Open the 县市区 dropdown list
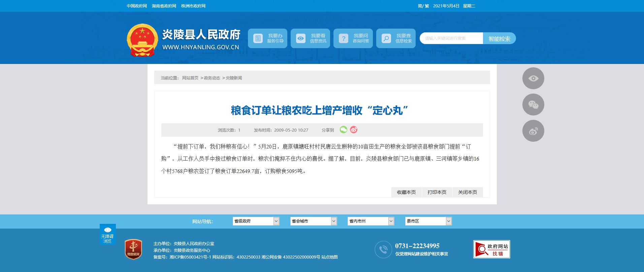Screen dimensions: 644x272 (428, 221)
